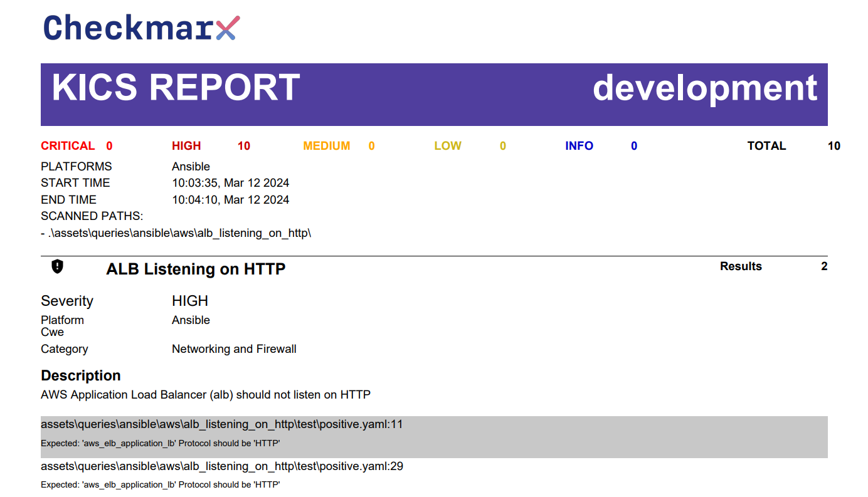The width and height of the screenshot is (868, 497).
Task: Select the LOW severity label
Action: coord(448,146)
